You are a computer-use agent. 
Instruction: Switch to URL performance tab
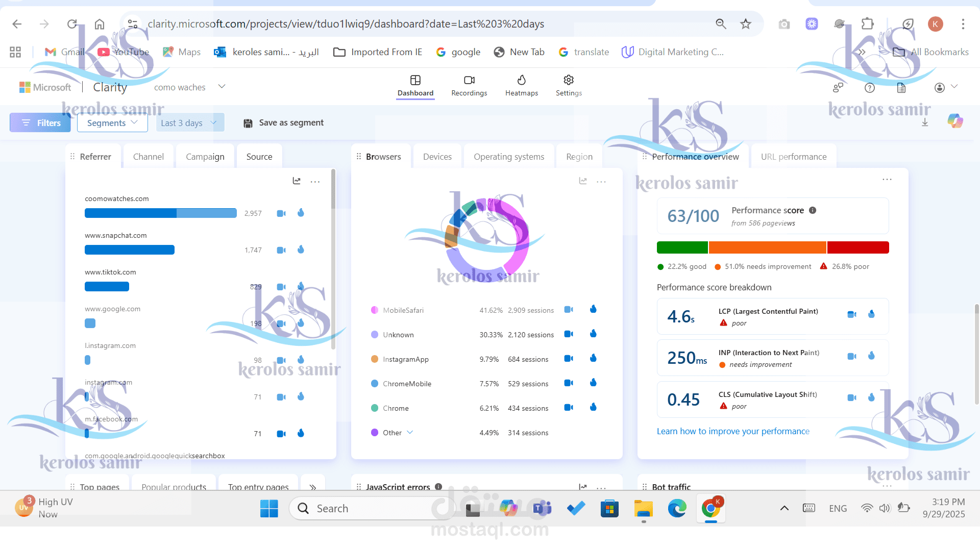click(x=793, y=157)
